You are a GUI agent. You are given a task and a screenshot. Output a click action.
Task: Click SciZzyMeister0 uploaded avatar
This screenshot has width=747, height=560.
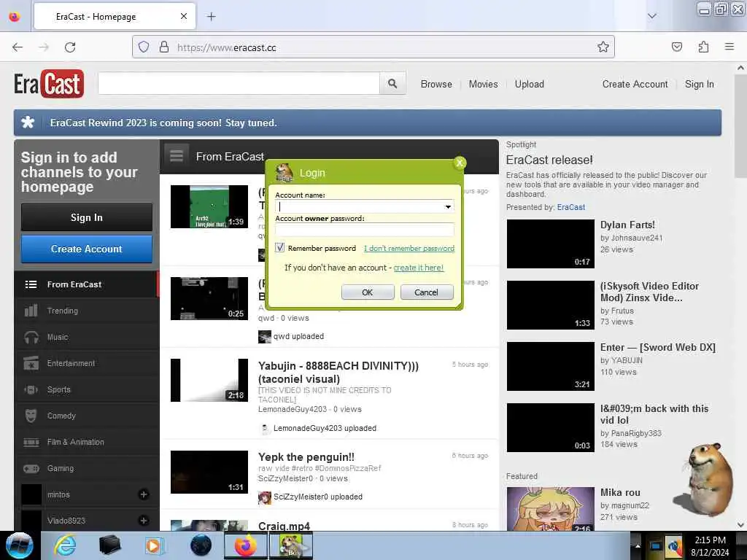pos(264,497)
